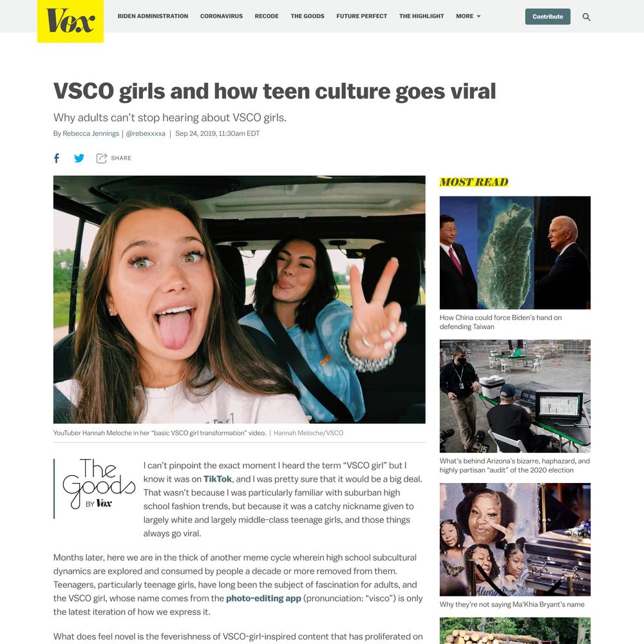
Task: Open Taiwan story thumbnail in Most Read
Action: [x=515, y=252]
